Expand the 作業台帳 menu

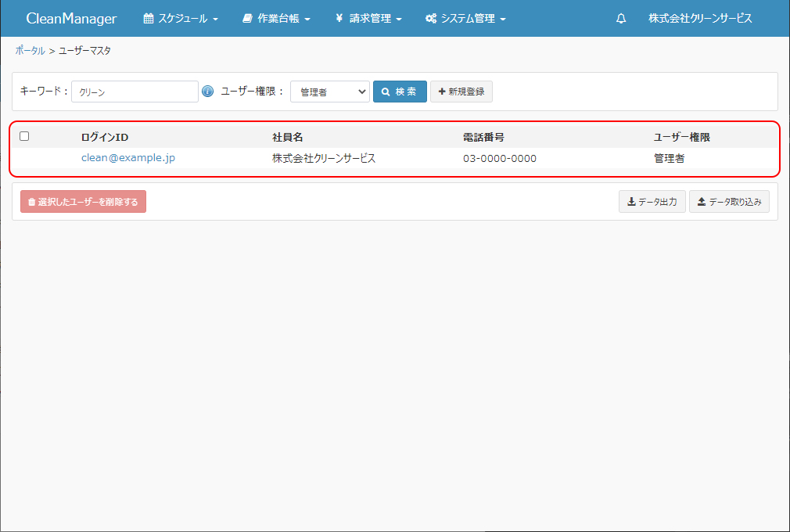tap(276, 19)
